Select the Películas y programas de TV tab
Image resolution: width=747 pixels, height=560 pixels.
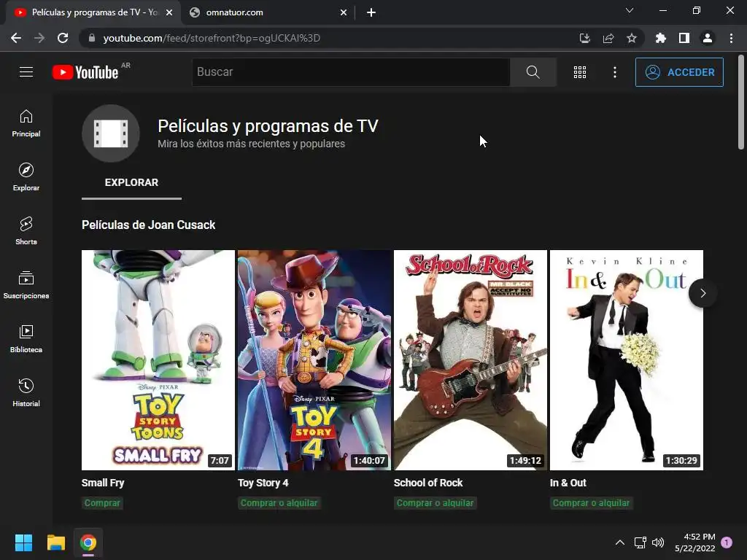[x=93, y=12]
